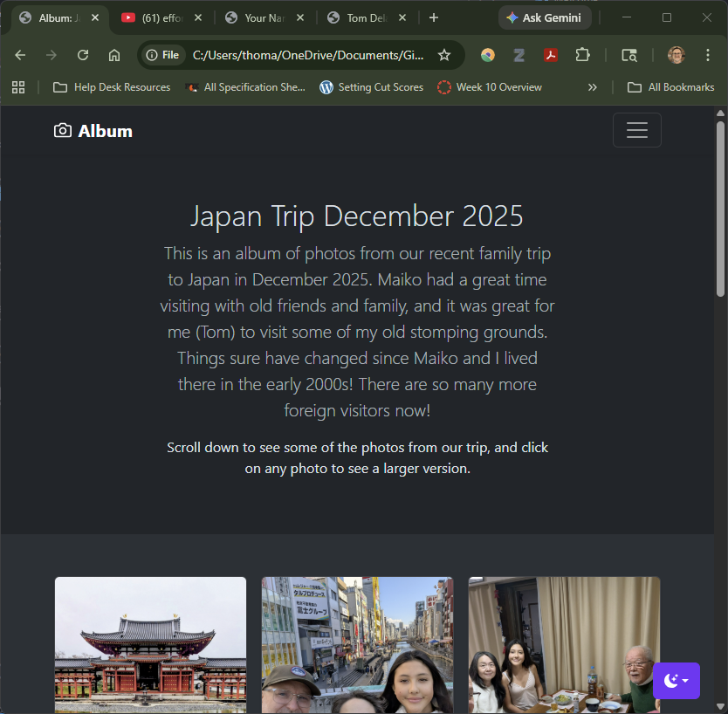
Task: Open the All Bookmarks dropdown
Action: (670, 86)
